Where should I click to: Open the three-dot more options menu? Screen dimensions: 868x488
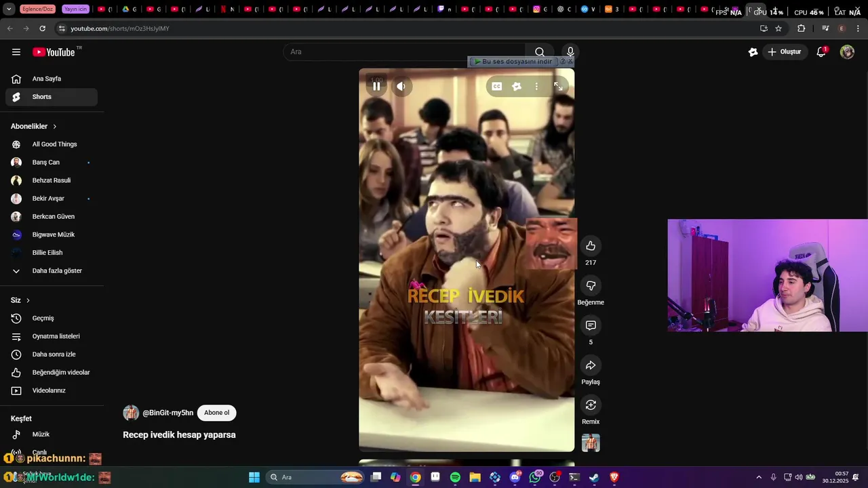pyautogui.click(x=536, y=86)
